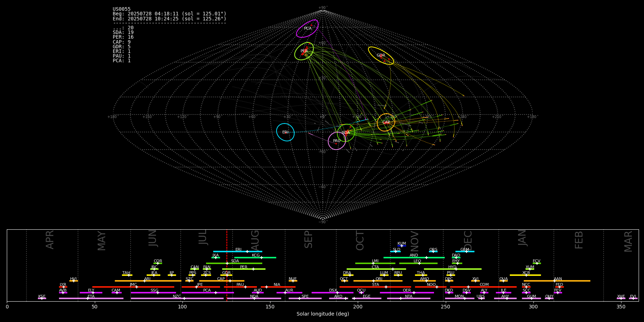Click the KUM shower bar in timeline
The width and height of the screenshot is (644, 322).
tap(402, 246)
